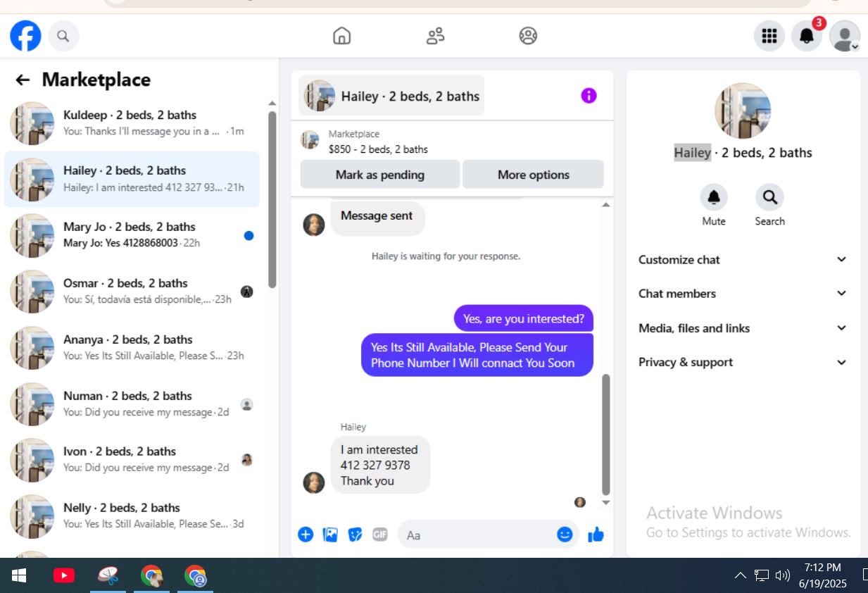Open the volume speaker tray icon

click(782, 575)
